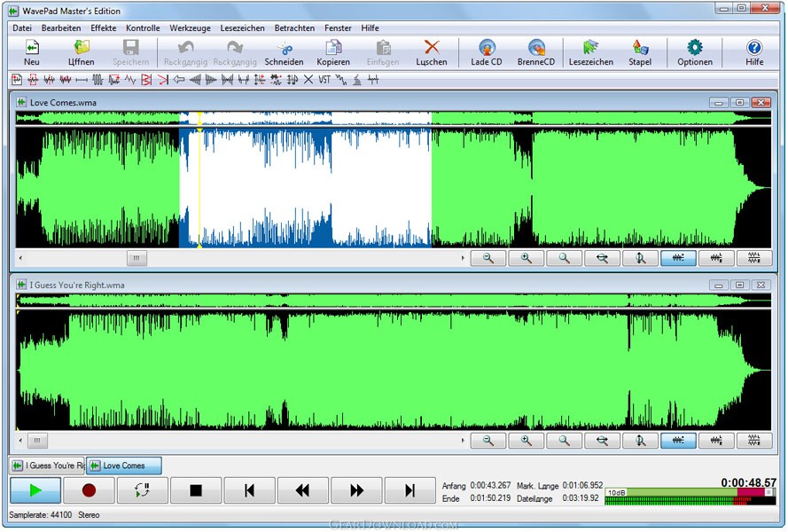The image size is (788, 532).
Task: Click the file length value 0:03:19.92
Action: coord(581,498)
